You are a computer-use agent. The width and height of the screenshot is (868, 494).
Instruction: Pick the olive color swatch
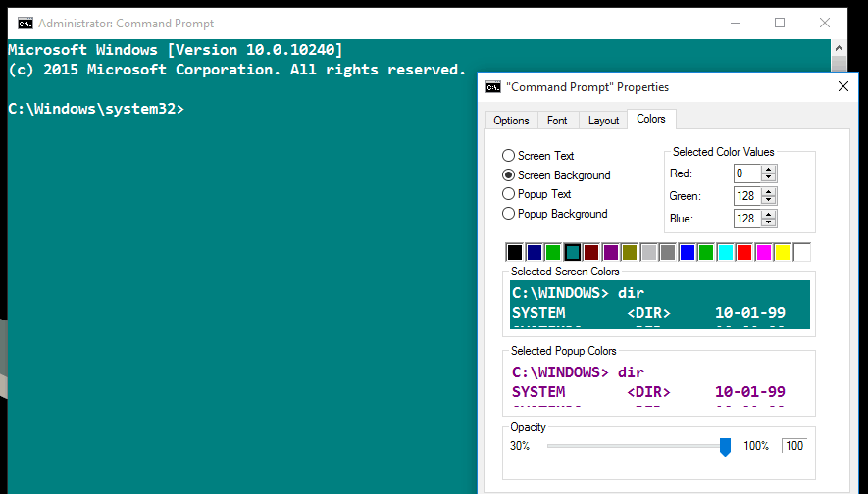coord(630,252)
